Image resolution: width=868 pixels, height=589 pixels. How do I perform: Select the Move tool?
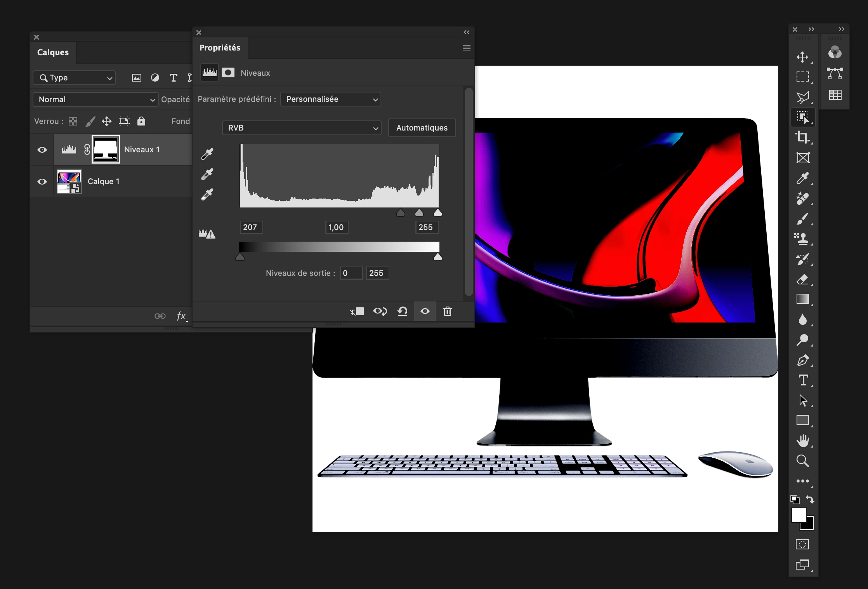(802, 57)
